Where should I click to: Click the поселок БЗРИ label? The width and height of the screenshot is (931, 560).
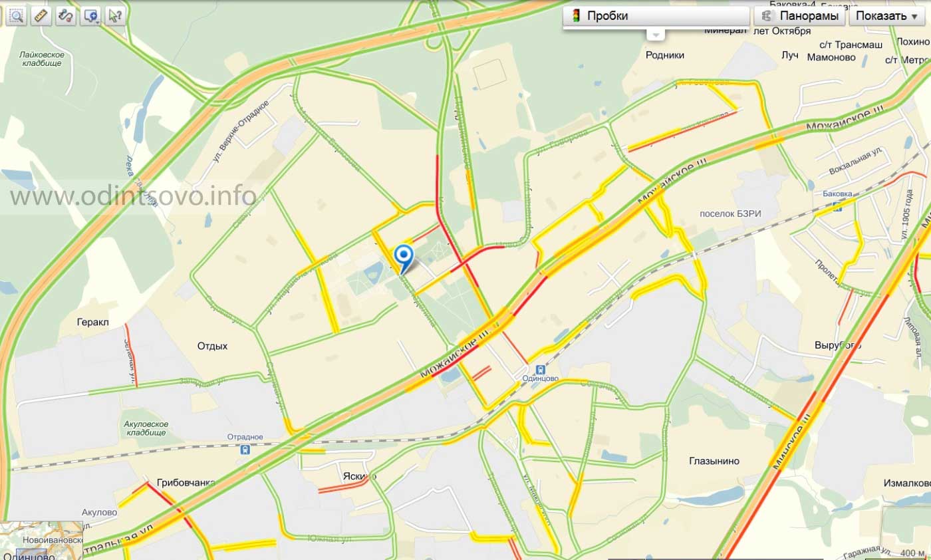[x=730, y=213]
